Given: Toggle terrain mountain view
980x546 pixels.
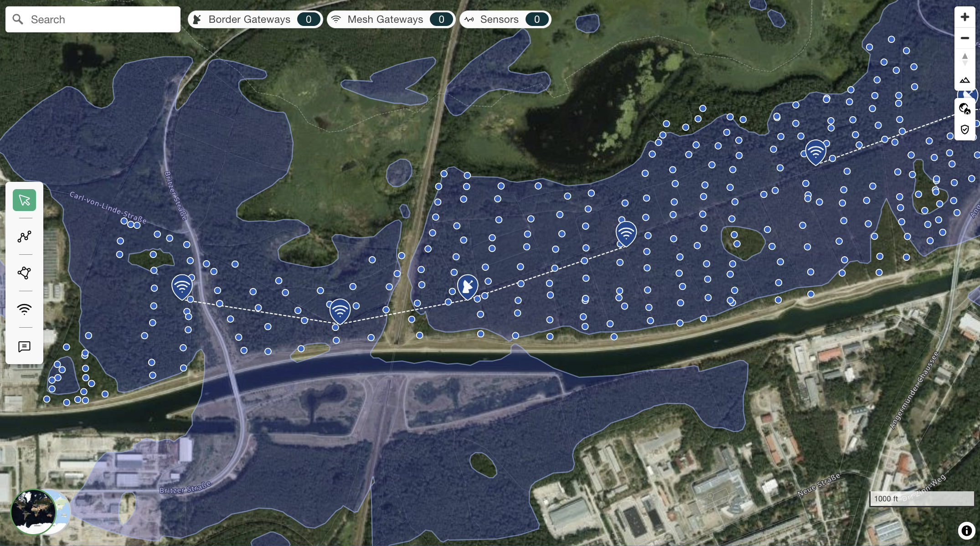Looking at the screenshot, I should point(965,80).
